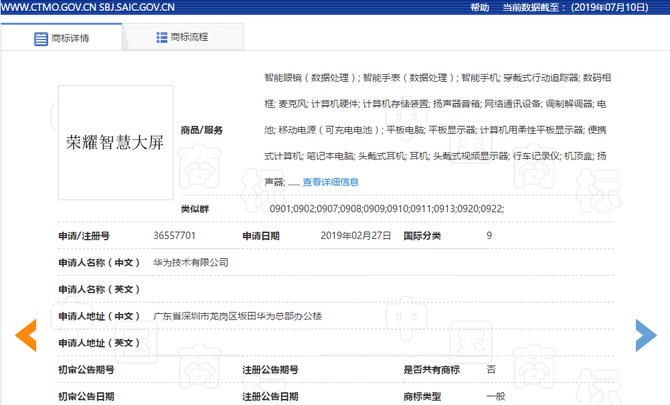The height and width of the screenshot is (405, 670).
Task: Click the WWW.CTMO.GOV.CN header text
Action: pyautogui.click(x=47, y=7)
